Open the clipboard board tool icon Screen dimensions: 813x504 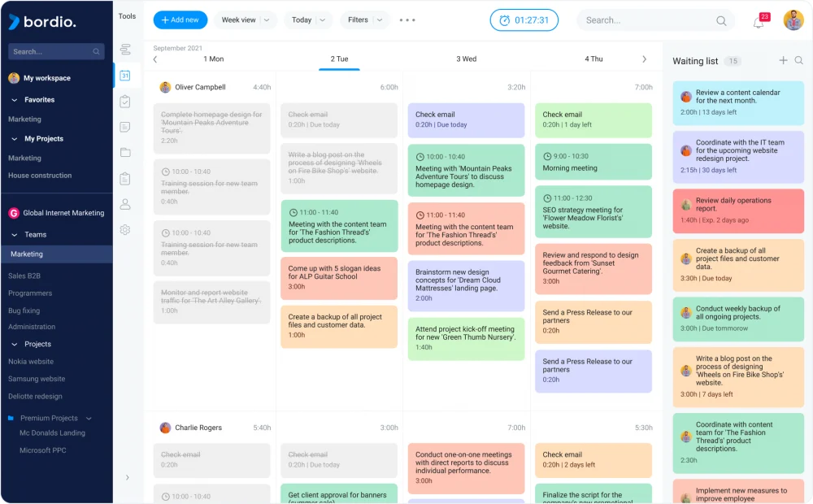click(125, 179)
